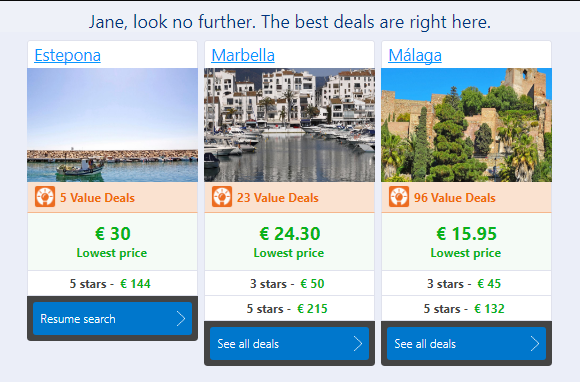The width and height of the screenshot is (580, 382).
Task: Click the Marbella value deals lightbulb icon
Action: [x=222, y=197]
